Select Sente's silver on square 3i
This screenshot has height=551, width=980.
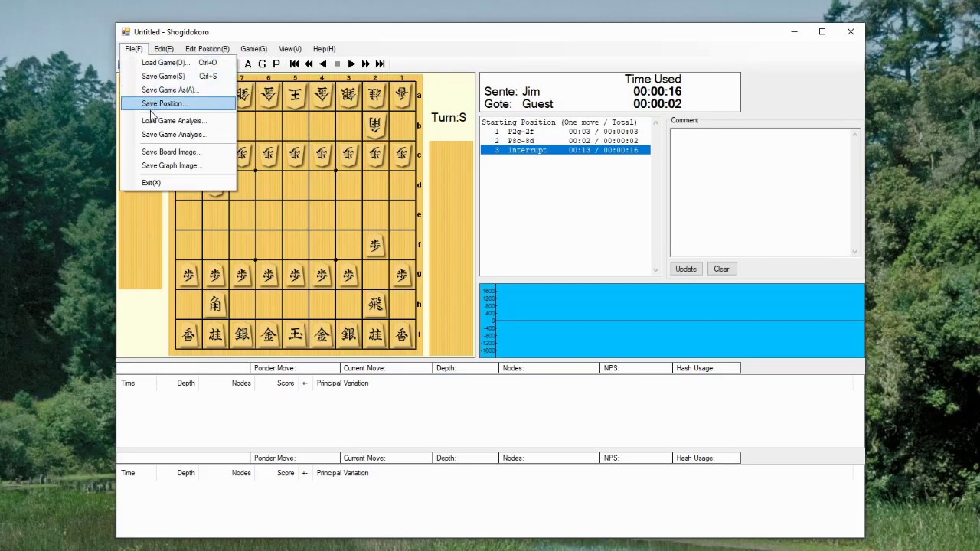tap(348, 334)
